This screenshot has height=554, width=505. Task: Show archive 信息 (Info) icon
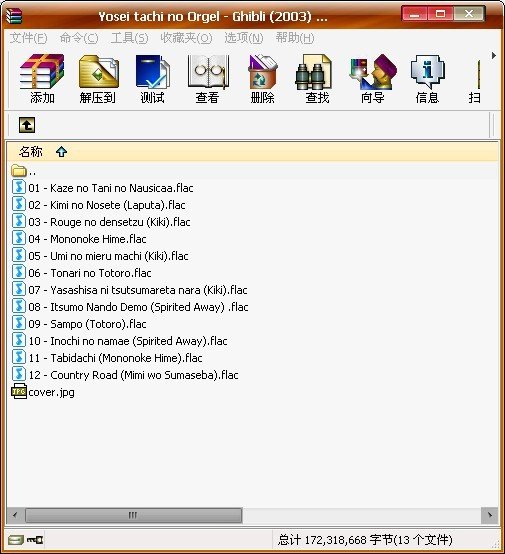click(428, 79)
